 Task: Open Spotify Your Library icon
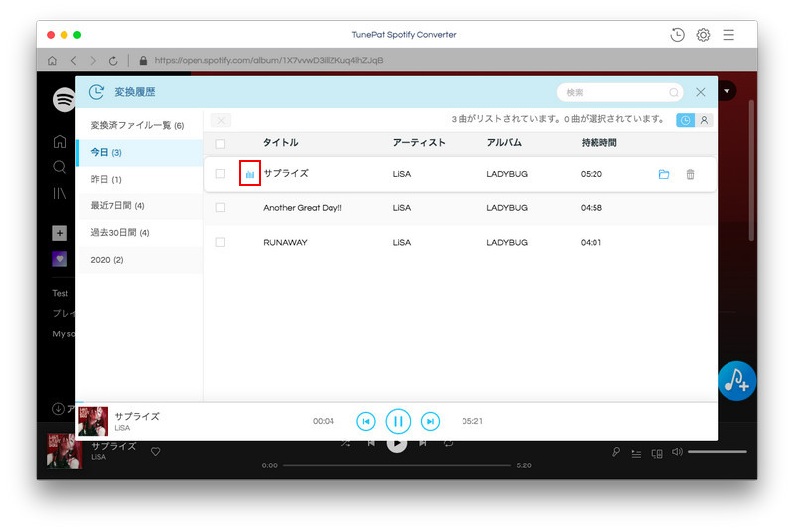pyautogui.click(x=60, y=193)
